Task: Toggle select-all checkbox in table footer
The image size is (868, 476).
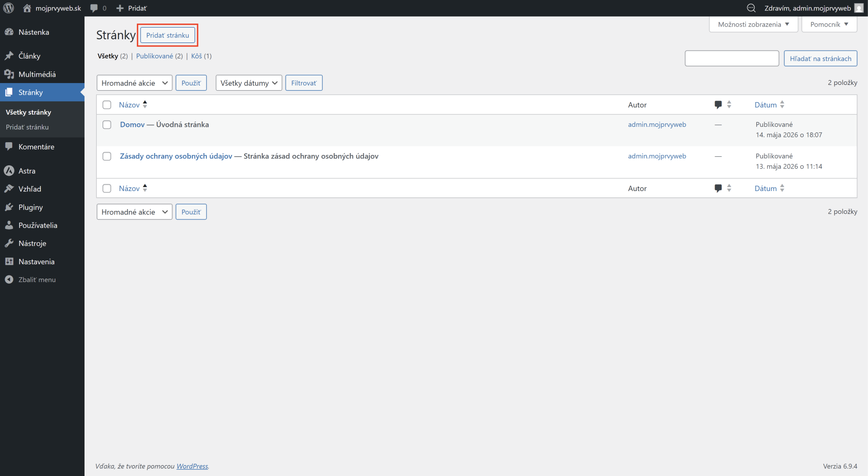Action: pos(107,188)
